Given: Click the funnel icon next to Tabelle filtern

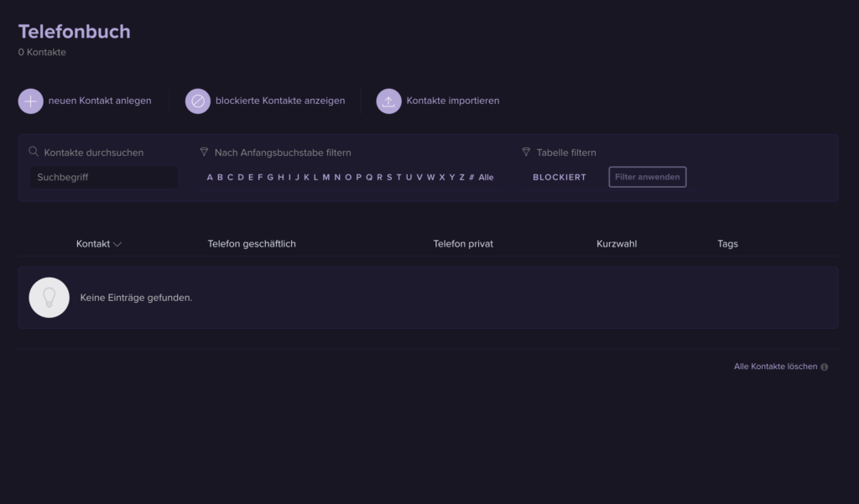Looking at the screenshot, I should click(527, 152).
